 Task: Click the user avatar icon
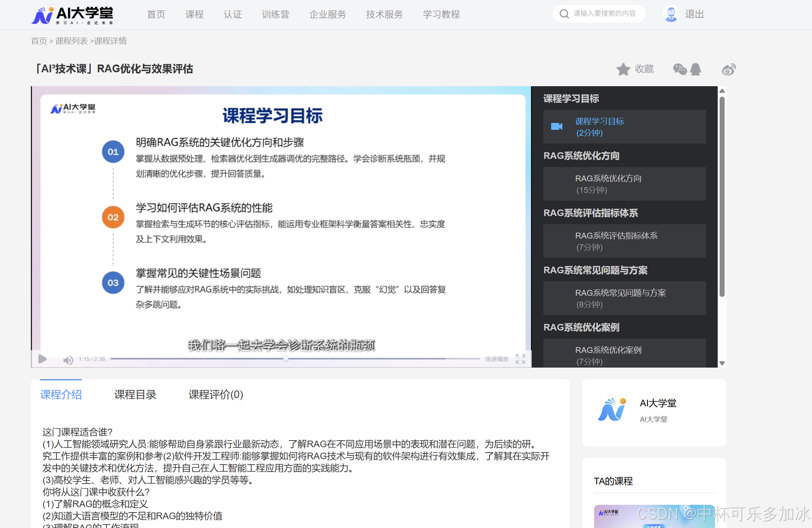pyautogui.click(x=671, y=14)
